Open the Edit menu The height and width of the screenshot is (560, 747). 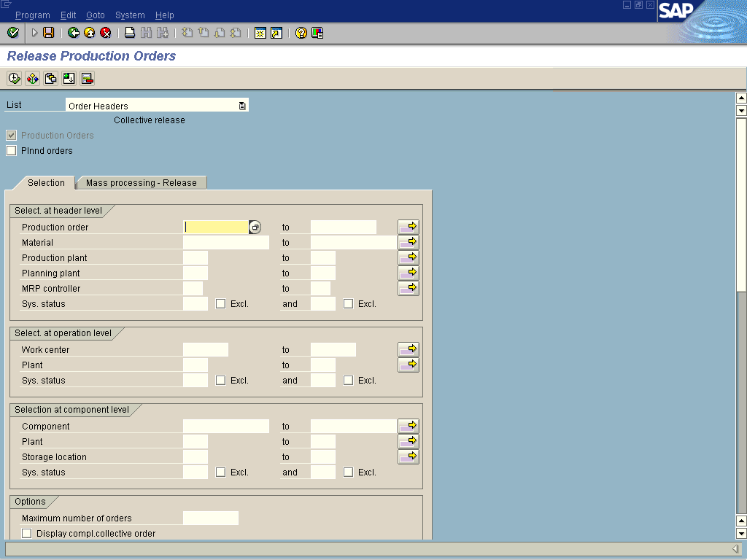[68, 15]
